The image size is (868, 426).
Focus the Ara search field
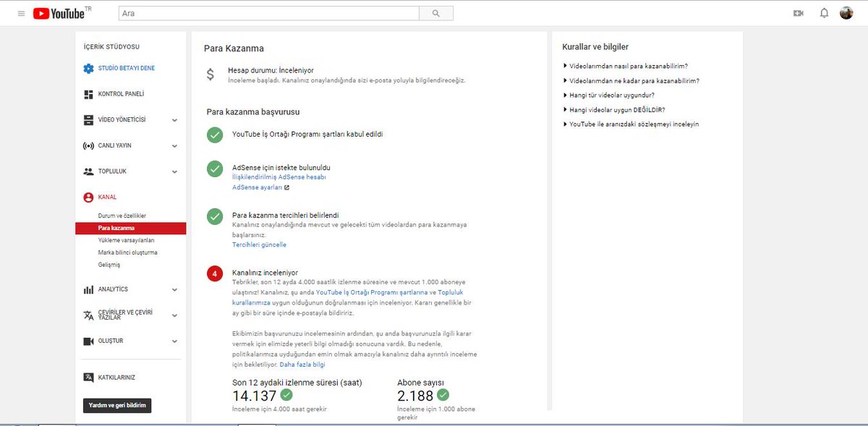coord(268,13)
